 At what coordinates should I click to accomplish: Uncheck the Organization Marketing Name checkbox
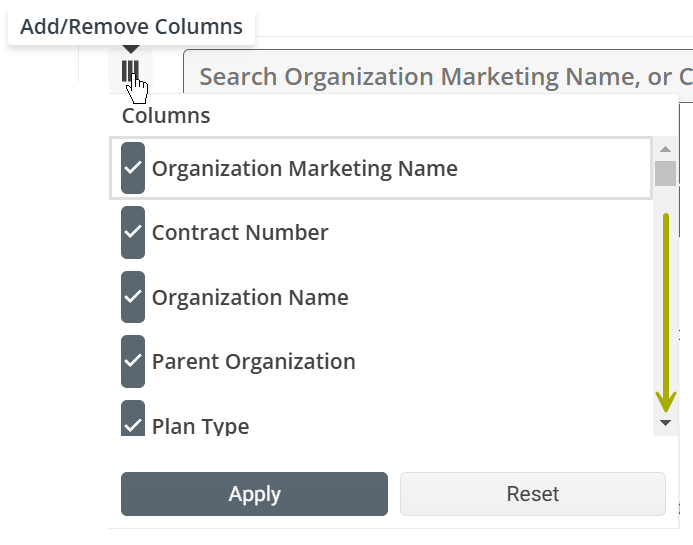click(133, 168)
